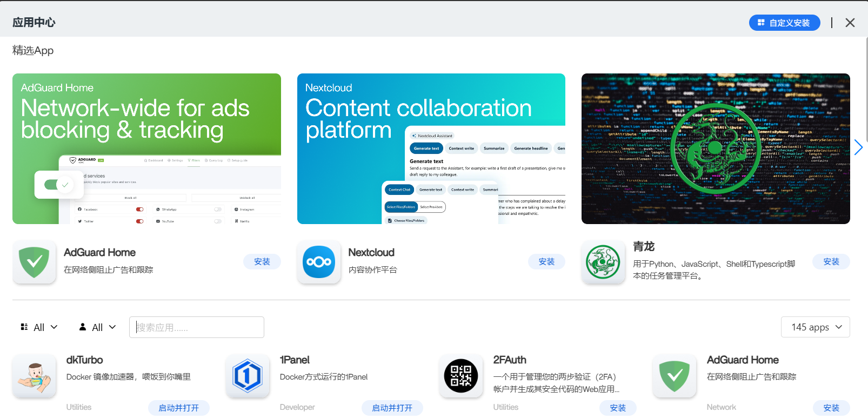Install the 青龙 task manager app

point(831,261)
